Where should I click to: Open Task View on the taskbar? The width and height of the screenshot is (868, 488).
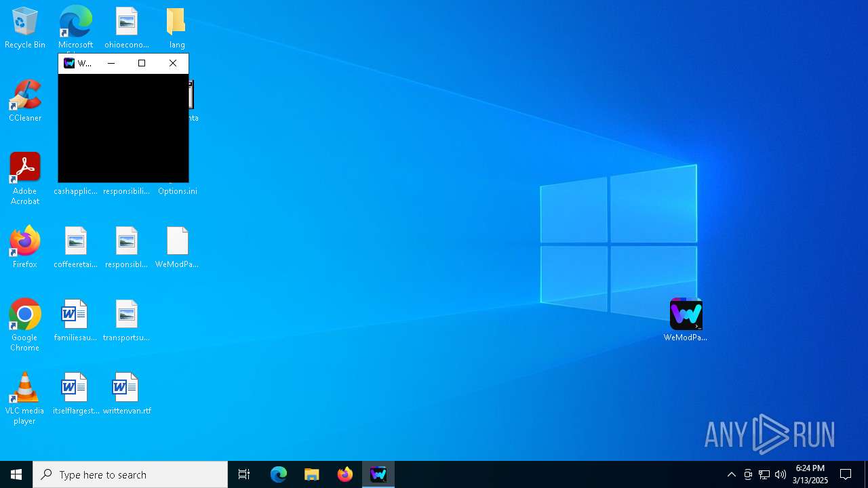coord(244,474)
